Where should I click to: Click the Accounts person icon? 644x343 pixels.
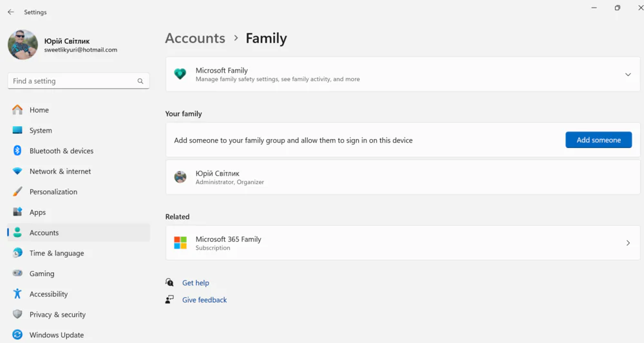point(17,232)
